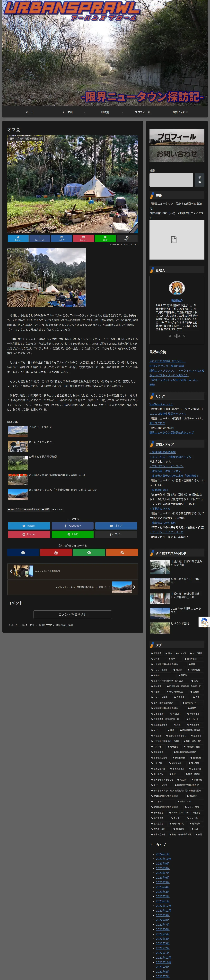The width and height of the screenshot is (210, 980).
Task: Open the YouTube tag below the article
Action: pos(58,509)
